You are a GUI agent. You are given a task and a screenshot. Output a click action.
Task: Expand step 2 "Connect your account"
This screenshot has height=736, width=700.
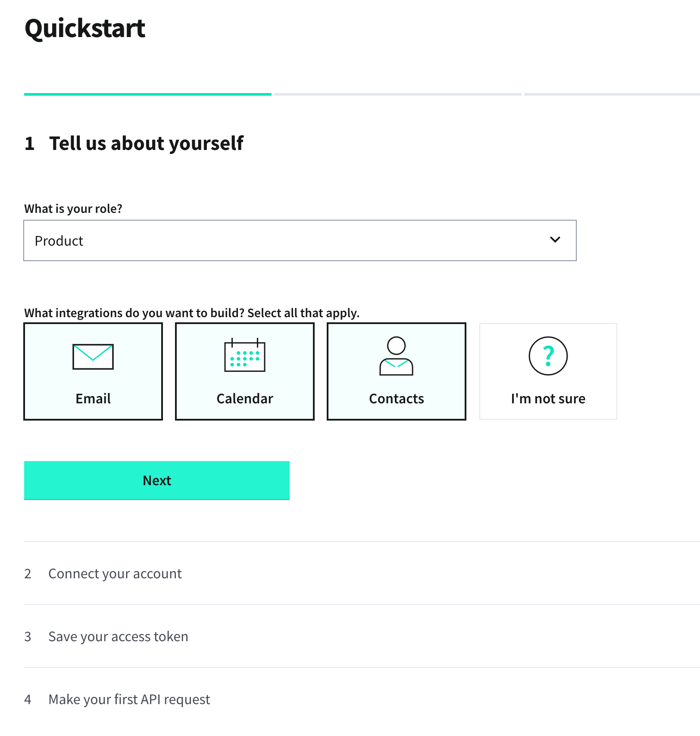(x=115, y=574)
